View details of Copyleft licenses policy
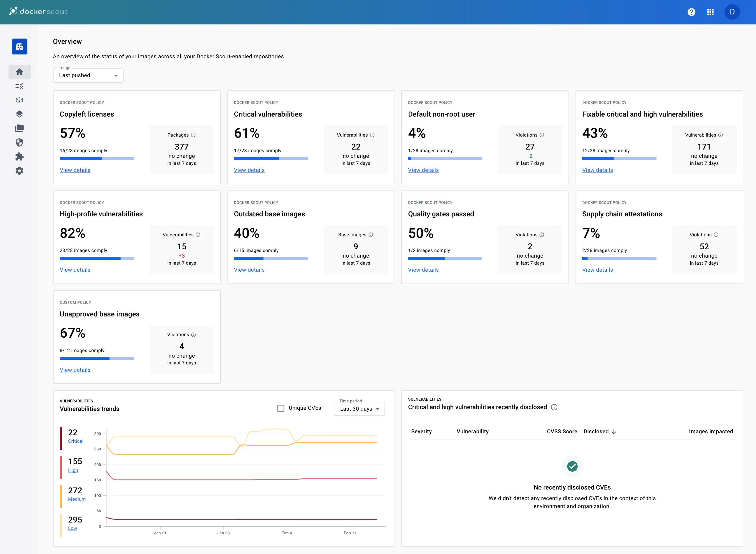Viewport: 756px width, 554px height. [75, 170]
